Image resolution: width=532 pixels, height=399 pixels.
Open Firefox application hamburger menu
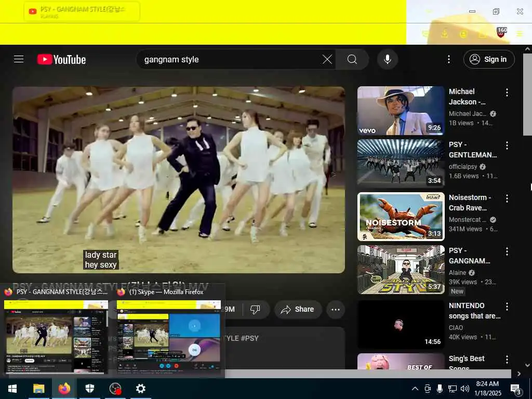point(520,34)
